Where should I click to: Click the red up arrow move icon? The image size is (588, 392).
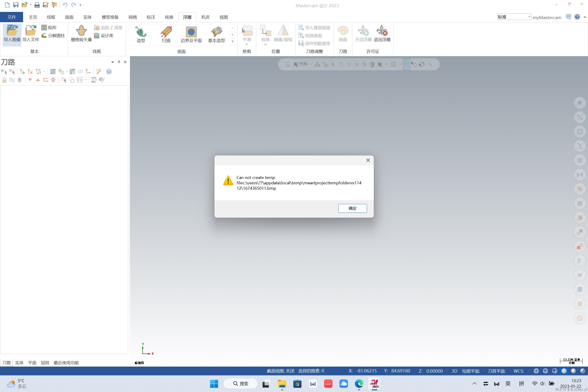click(38, 80)
